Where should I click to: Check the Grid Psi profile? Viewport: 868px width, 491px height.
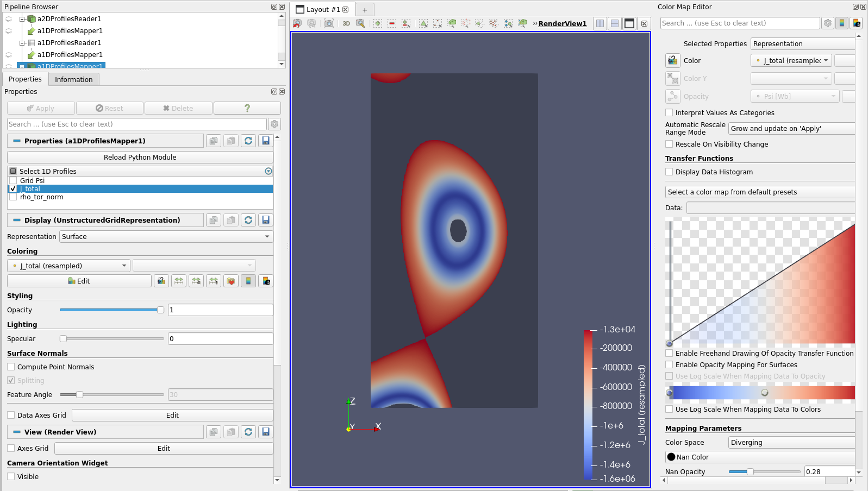(13, 180)
